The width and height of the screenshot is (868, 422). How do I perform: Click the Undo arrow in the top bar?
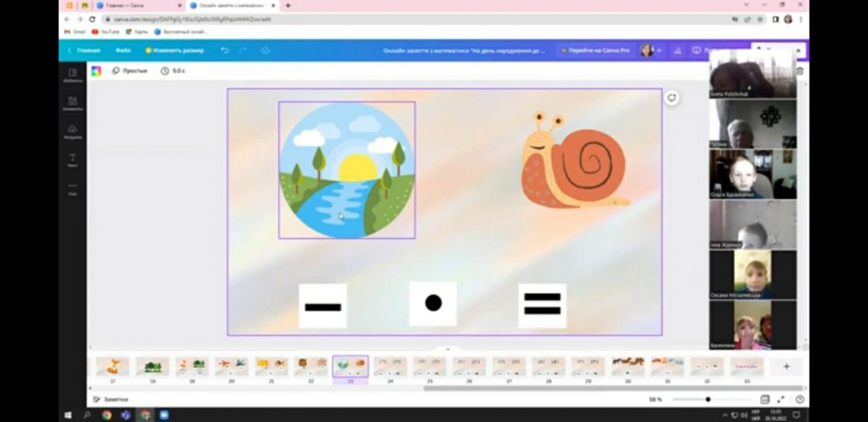pyautogui.click(x=225, y=51)
